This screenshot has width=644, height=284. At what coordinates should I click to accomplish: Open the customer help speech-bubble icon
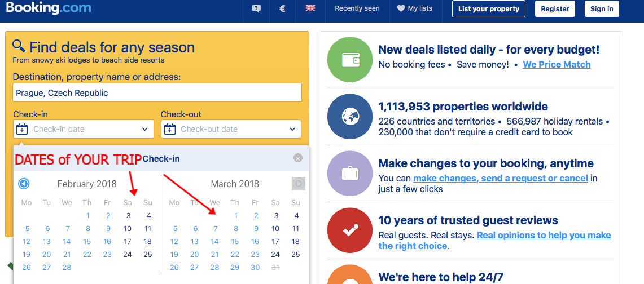click(256, 8)
